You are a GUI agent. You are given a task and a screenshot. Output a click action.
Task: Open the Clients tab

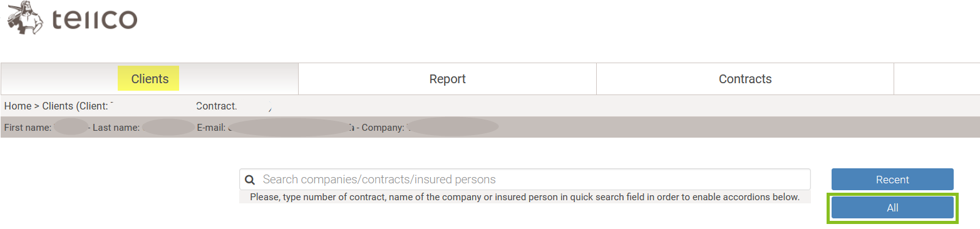pos(150,79)
